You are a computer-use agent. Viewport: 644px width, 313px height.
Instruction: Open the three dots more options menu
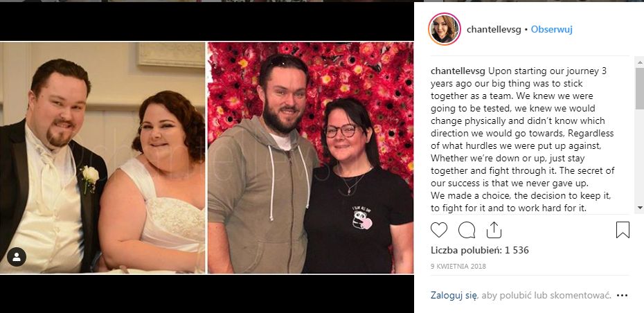623,295
